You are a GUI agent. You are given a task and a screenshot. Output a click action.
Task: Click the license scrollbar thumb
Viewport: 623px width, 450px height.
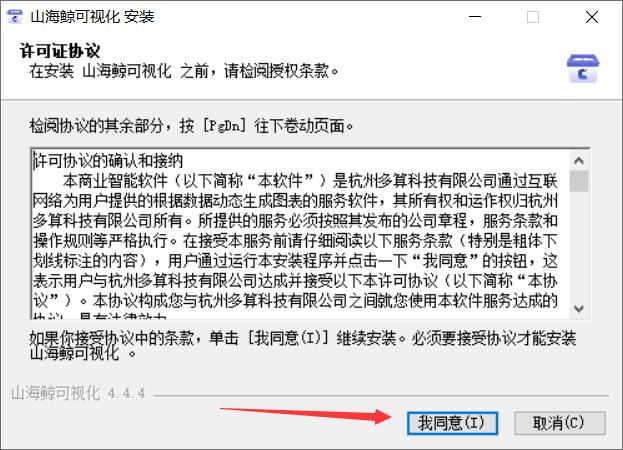point(579,181)
